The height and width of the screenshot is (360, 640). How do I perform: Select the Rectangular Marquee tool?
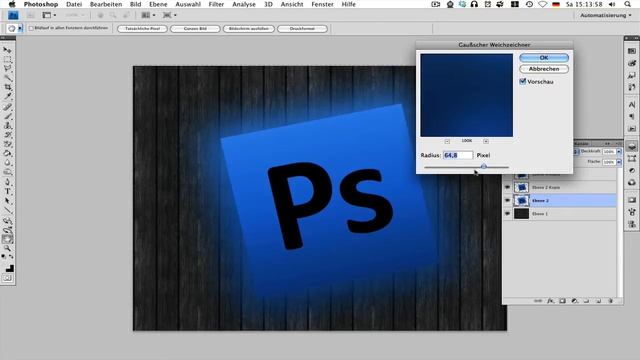pyautogui.click(x=7, y=59)
